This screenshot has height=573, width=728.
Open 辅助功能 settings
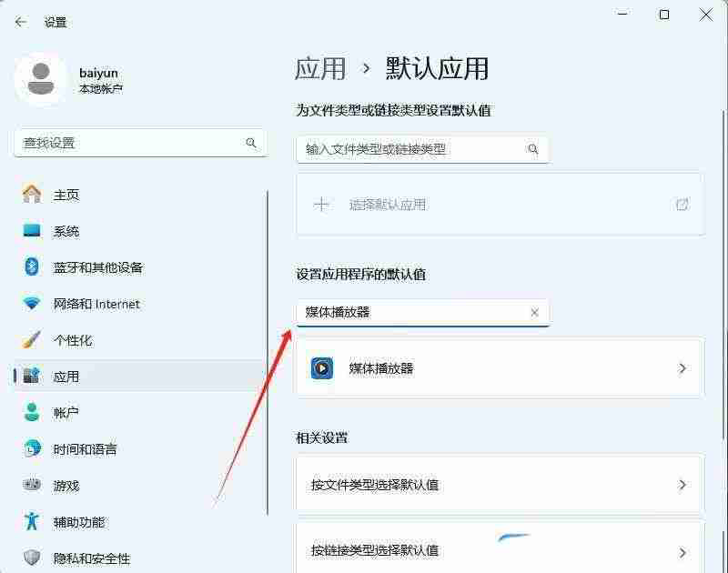tap(139, 521)
